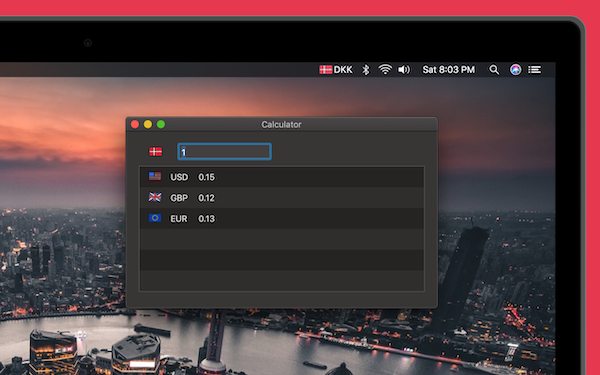Select the USD flag icon
This screenshot has height=375, width=600.
click(155, 176)
